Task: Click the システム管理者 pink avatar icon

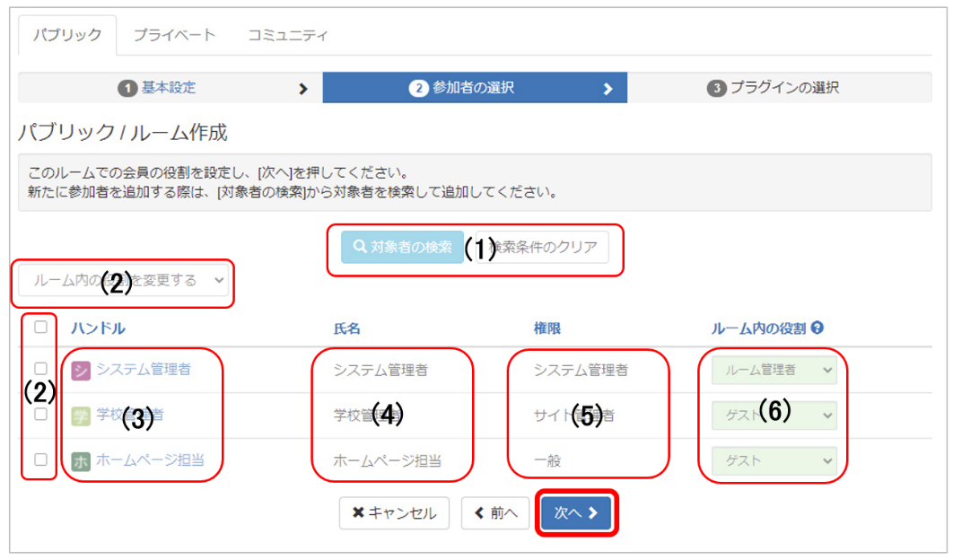Action: coord(81,370)
